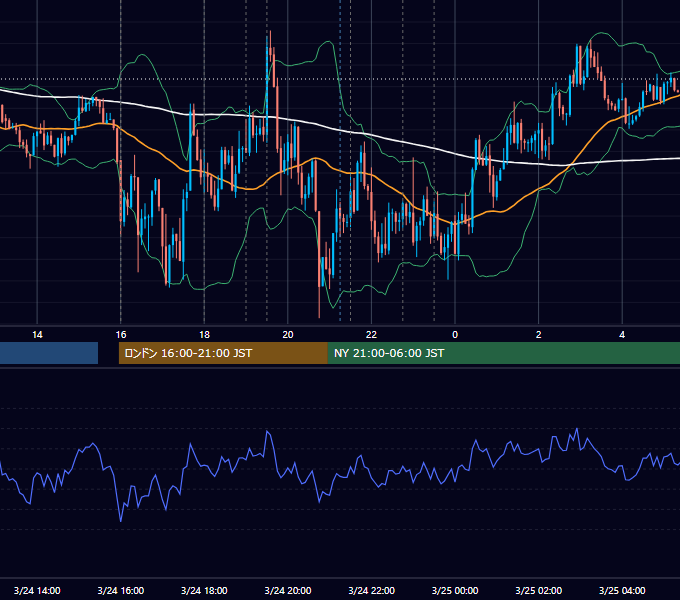Click hour label 20 on chart axis
The width and height of the screenshot is (680, 600).
coord(288,335)
